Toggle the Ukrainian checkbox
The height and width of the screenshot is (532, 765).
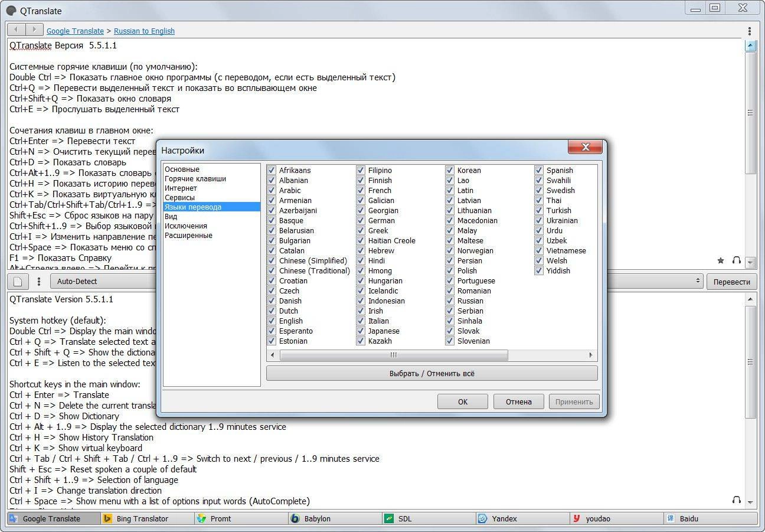tap(539, 220)
